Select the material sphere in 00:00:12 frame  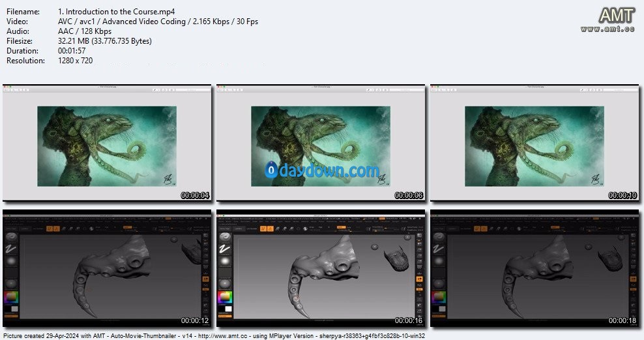10,283
